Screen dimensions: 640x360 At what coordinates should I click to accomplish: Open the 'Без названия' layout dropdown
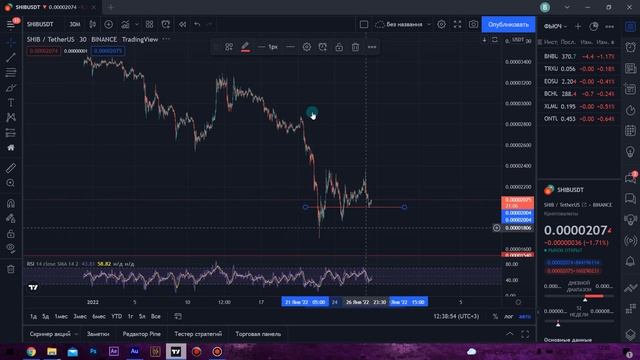(x=403, y=24)
